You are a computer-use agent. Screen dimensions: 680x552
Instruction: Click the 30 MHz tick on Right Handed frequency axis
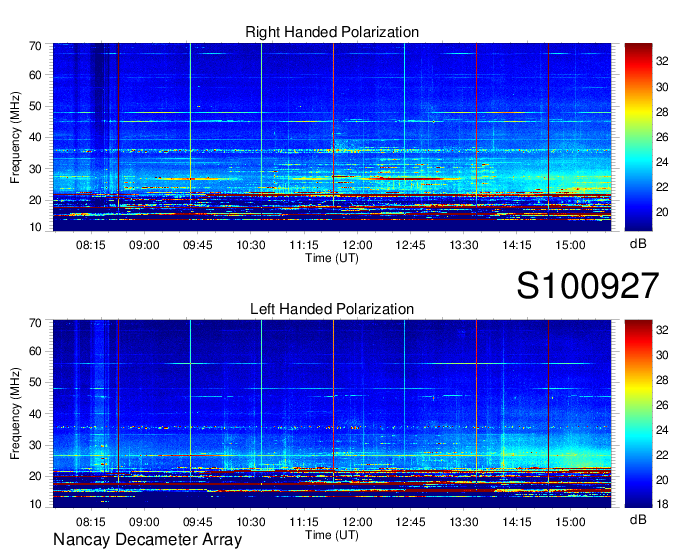35,169
